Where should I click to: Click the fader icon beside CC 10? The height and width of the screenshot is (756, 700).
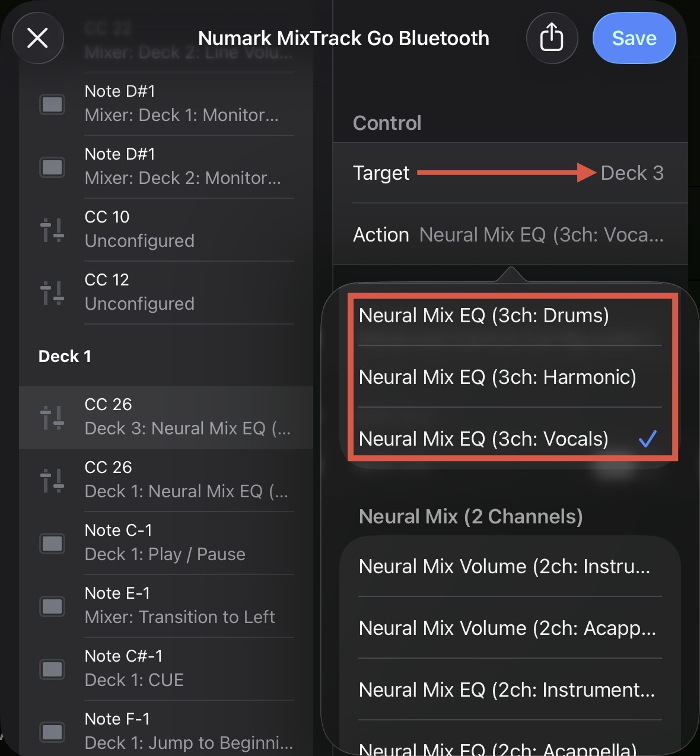click(x=52, y=230)
